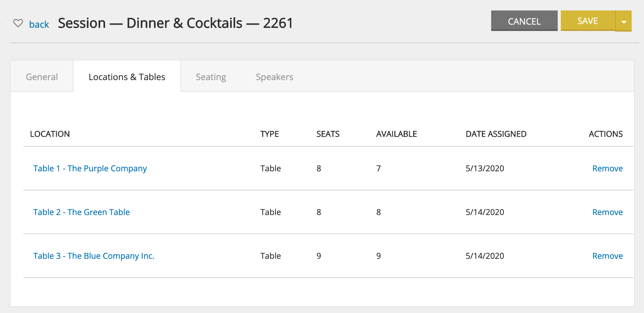The height and width of the screenshot is (313, 644).
Task: Click the TYPE column header
Action: (270, 134)
